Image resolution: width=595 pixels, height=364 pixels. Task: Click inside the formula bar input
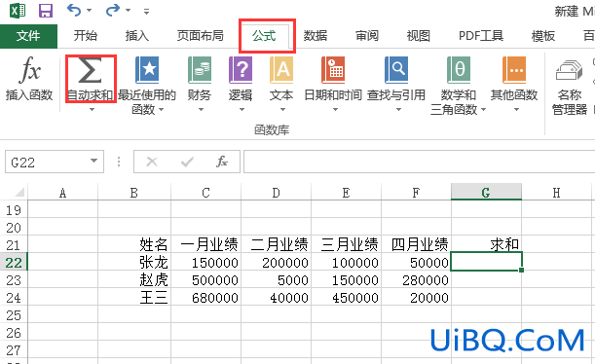[x=419, y=162]
